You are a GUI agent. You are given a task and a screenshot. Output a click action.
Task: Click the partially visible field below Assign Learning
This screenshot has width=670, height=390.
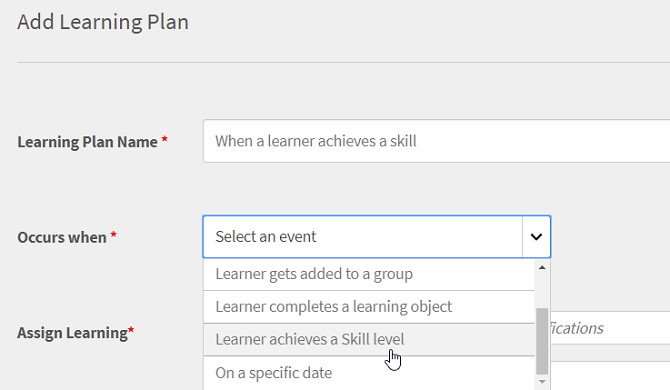(610, 376)
